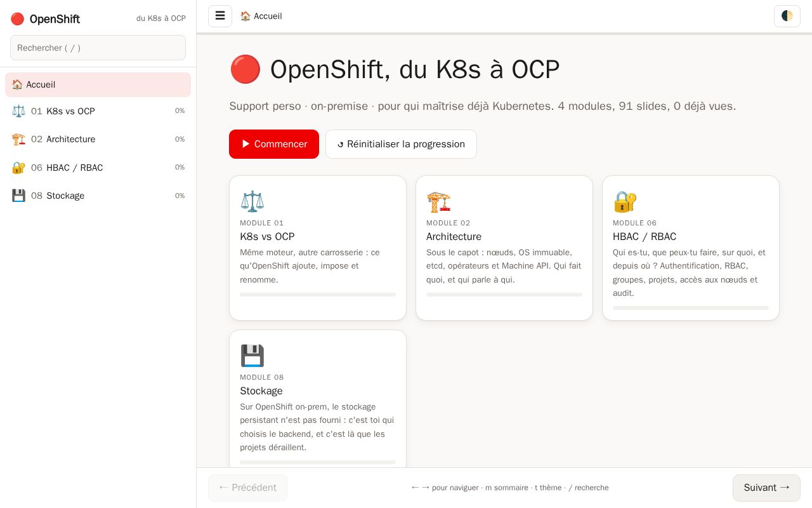
Task: Click the floppy disk icon on Module 08 card
Action: [252, 356]
